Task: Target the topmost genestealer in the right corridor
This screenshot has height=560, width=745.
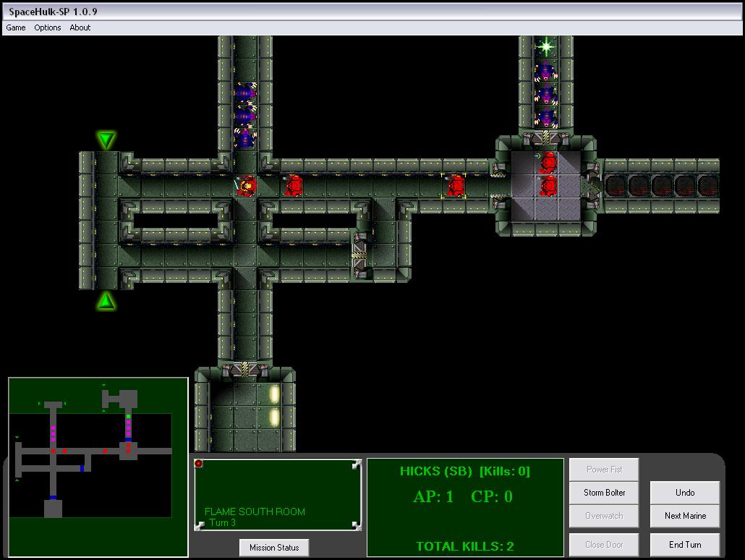Action: click(x=546, y=73)
